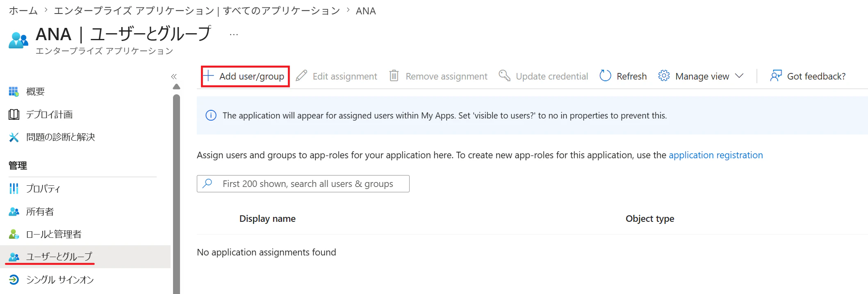Image resolution: width=868 pixels, height=294 pixels.
Task: Click the Manage view gear icon
Action: pyautogui.click(x=664, y=76)
